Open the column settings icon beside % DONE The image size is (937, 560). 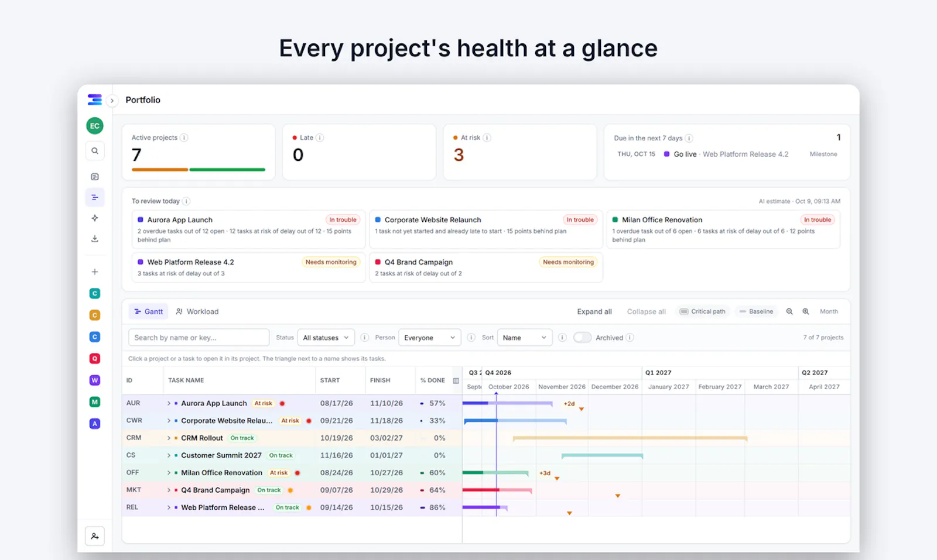click(456, 381)
